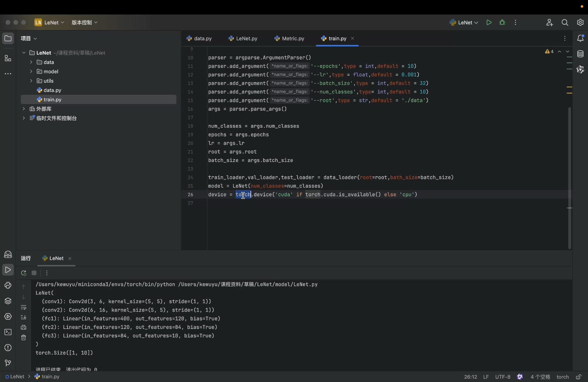Open the database tool window
588x382 pixels.
click(580, 54)
